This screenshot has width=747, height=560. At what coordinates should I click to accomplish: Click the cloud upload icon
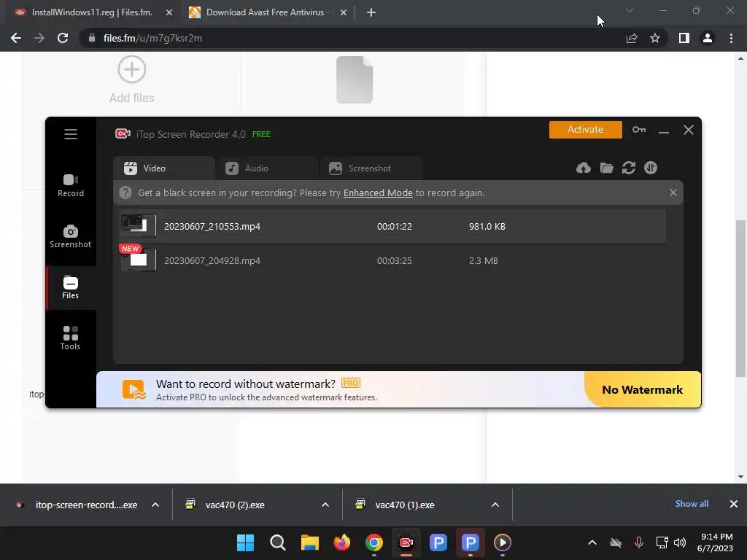point(583,168)
